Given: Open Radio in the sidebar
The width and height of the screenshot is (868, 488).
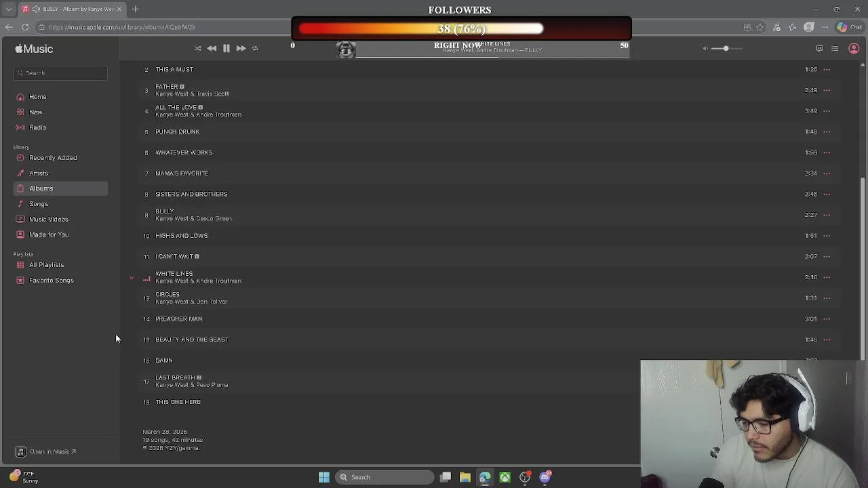Looking at the screenshot, I should pyautogui.click(x=60, y=127).
